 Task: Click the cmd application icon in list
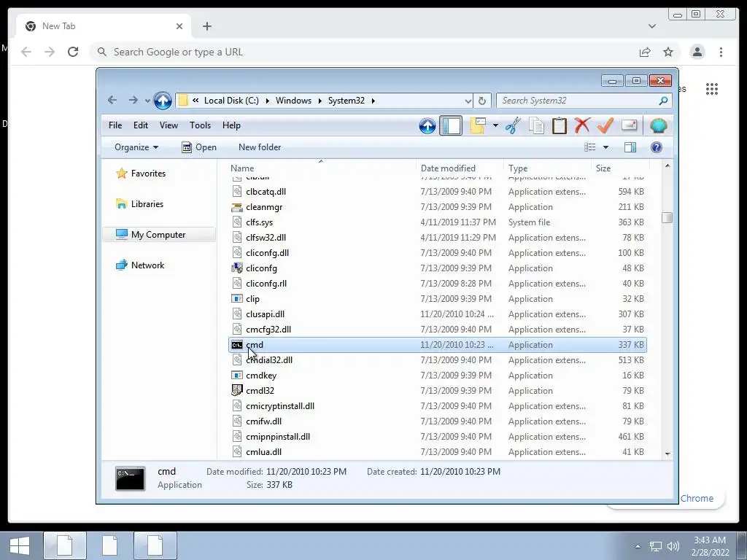click(237, 345)
